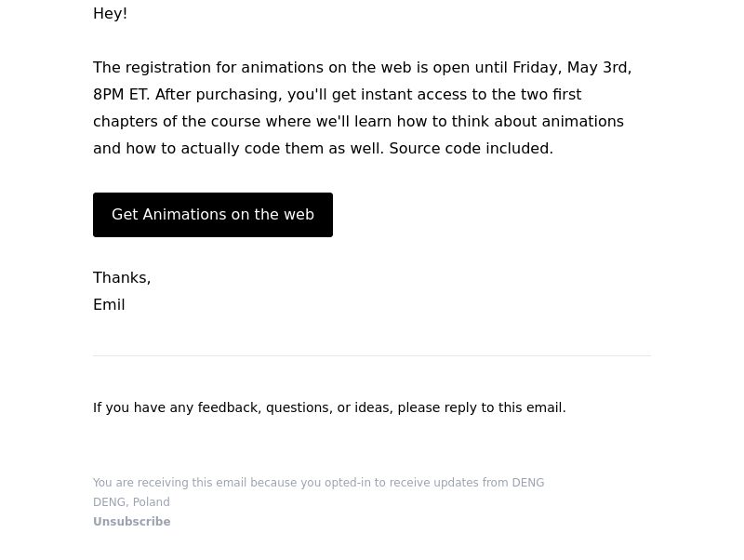Click the 'You are receiving this email' notice

pos(318,483)
